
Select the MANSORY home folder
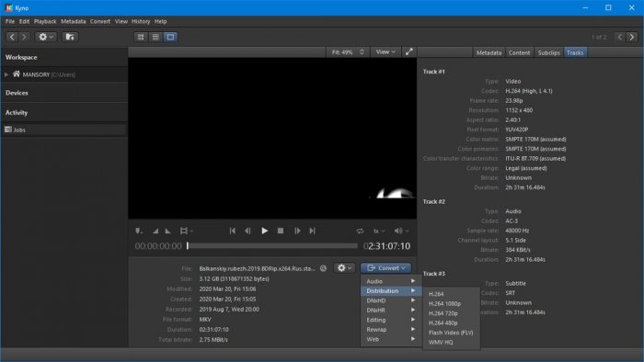(x=43, y=74)
